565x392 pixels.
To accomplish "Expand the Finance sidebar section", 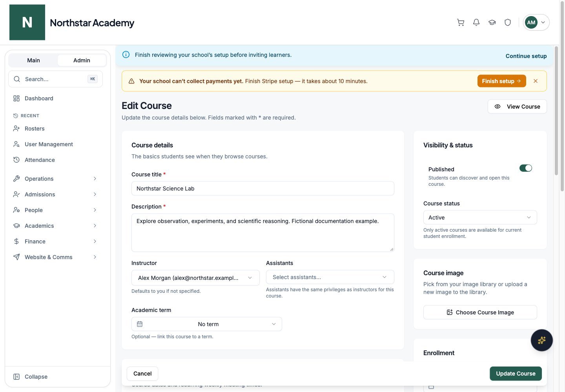I will [x=55, y=241].
